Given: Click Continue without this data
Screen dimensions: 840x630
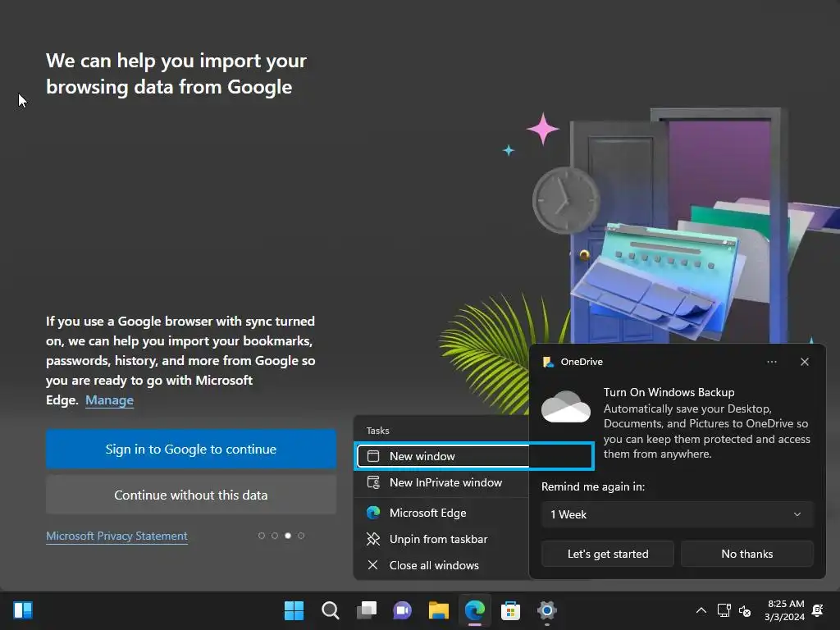Looking at the screenshot, I should (x=190, y=495).
